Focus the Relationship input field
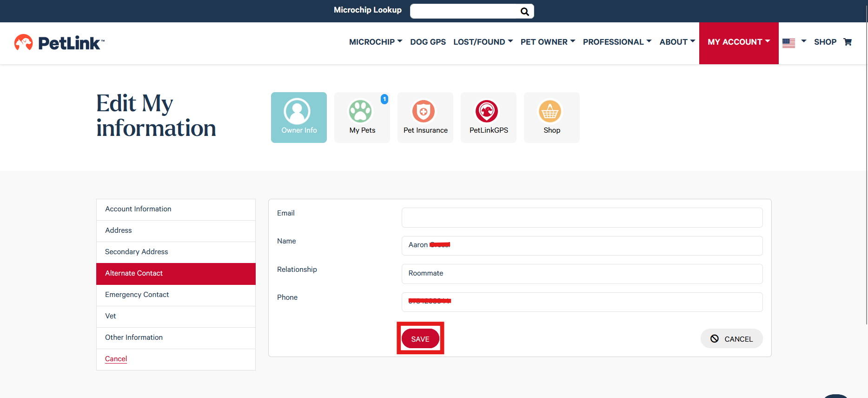868x398 pixels. (582, 274)
